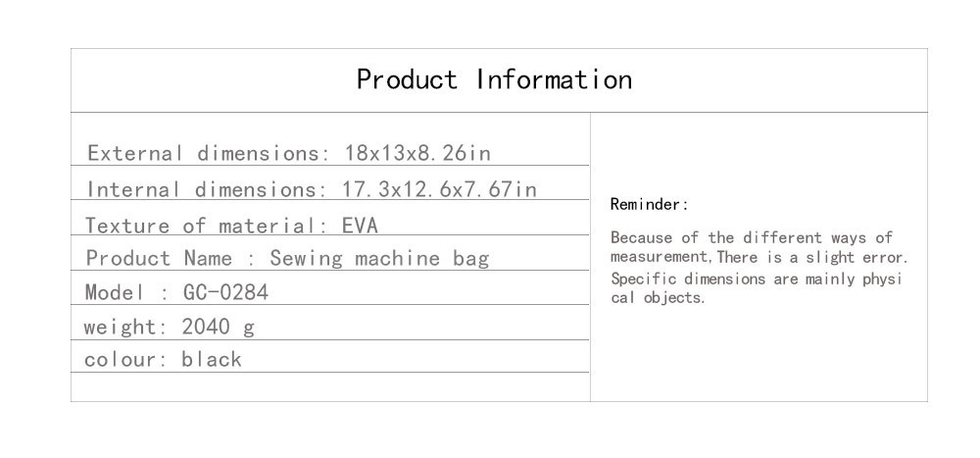Click the line starting with Because of
This screenshot has width=980, height=458.
(x=752, y=238)
